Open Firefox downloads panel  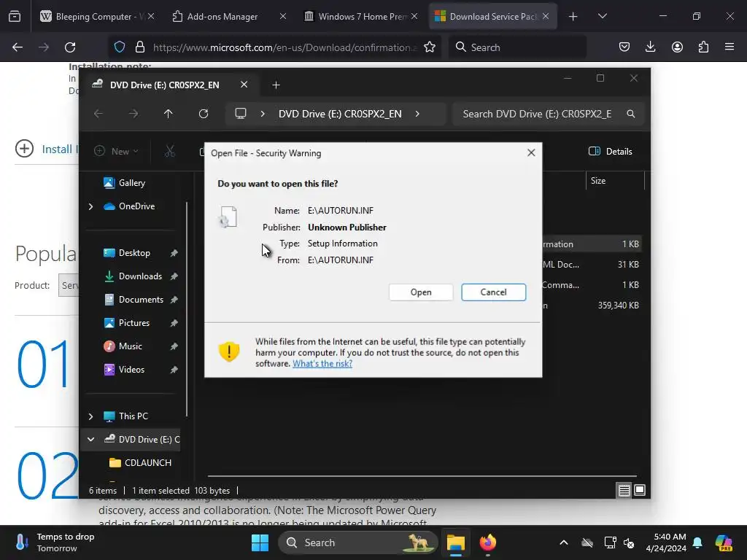tap(650, 47)
